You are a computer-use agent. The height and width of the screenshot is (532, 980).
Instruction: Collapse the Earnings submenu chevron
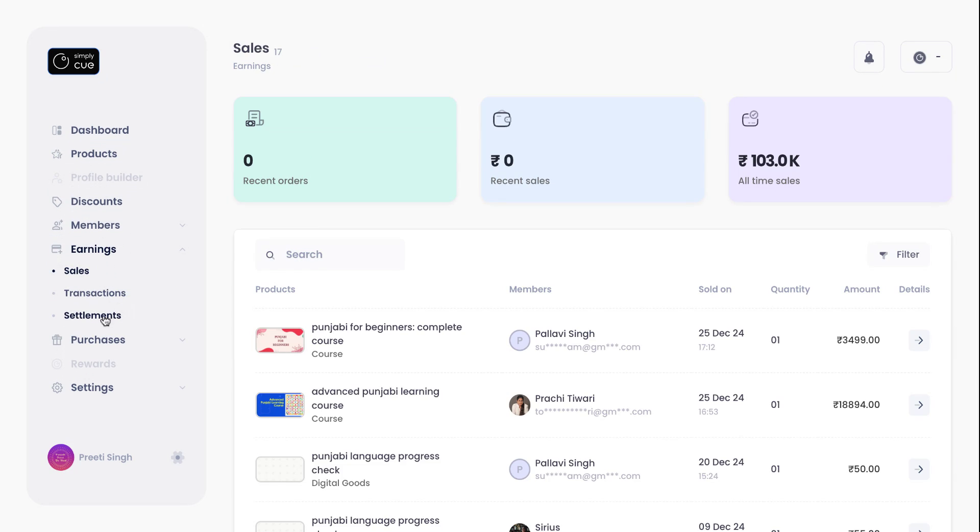182,250
